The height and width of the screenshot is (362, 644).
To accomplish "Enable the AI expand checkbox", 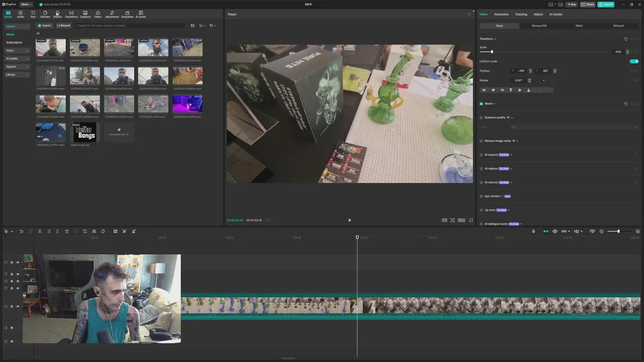I will (x=481, y=155).
